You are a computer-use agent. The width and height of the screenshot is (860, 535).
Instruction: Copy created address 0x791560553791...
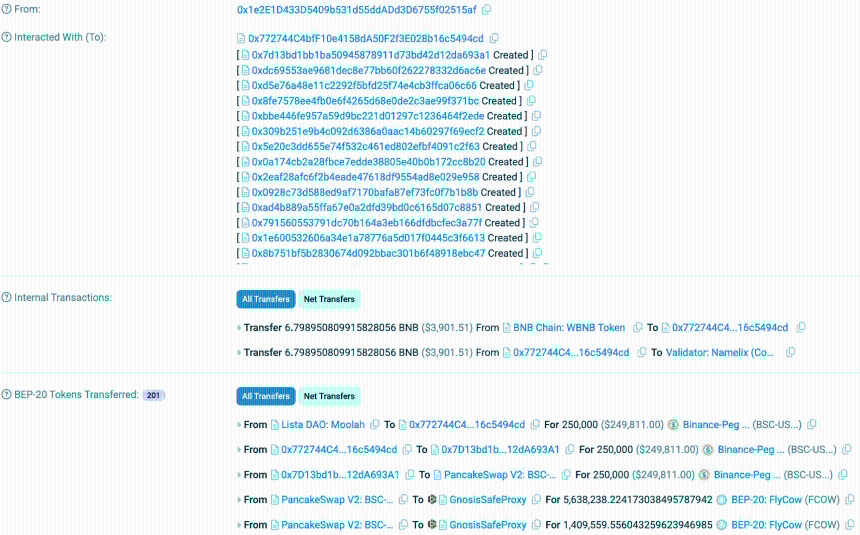pos(534,223)
